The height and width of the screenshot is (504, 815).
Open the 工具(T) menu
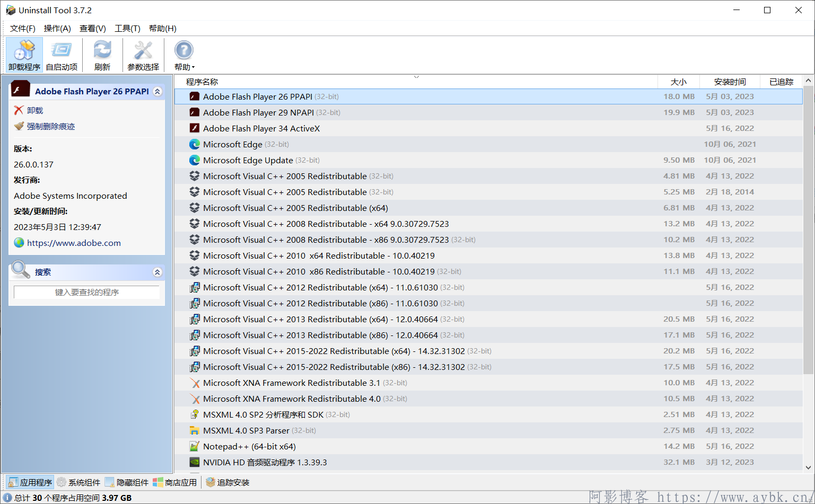(x=127, y=28)
